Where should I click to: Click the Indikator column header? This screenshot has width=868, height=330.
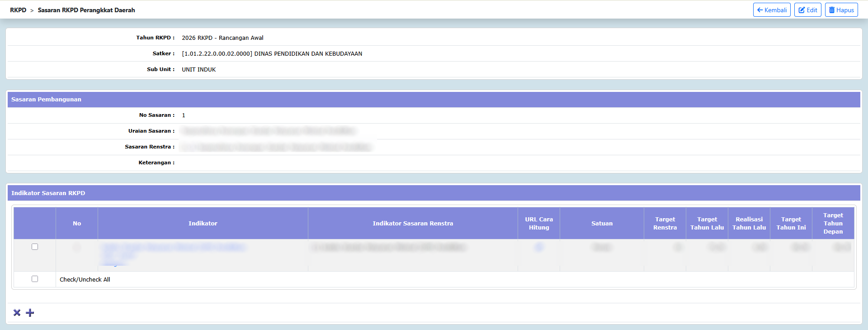[x=203, y=223]
